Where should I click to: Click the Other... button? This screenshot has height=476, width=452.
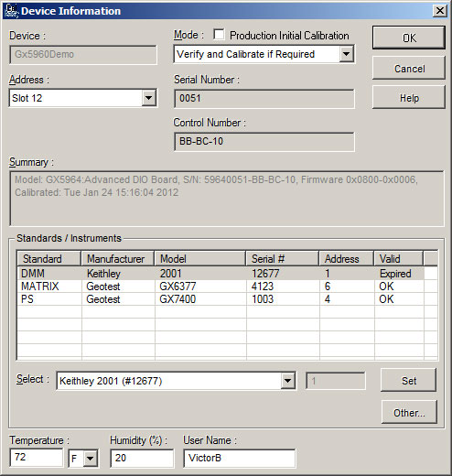tap(409, 412)
